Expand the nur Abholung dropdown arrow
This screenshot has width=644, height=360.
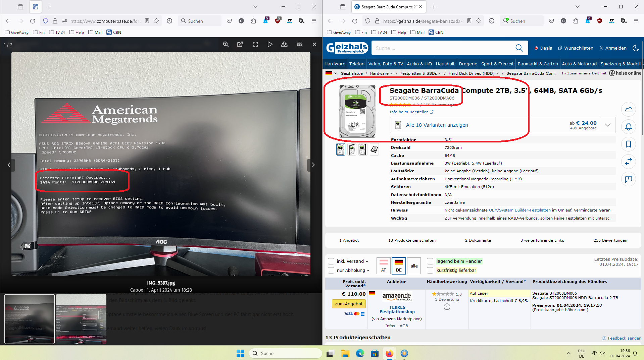(x=368, y=271)
